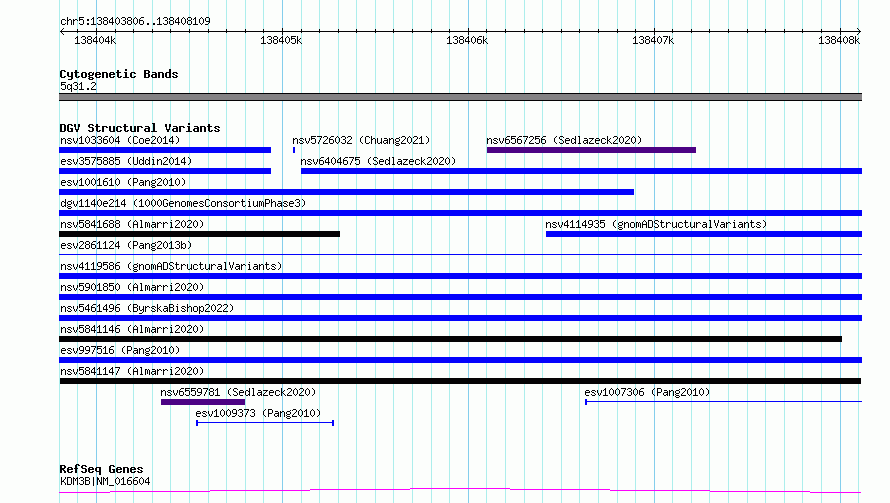Screen dimensions: 890x503
Task: Click the nsv1033604 (Coe2014) variant label
Action: click(x=120, y=140)
